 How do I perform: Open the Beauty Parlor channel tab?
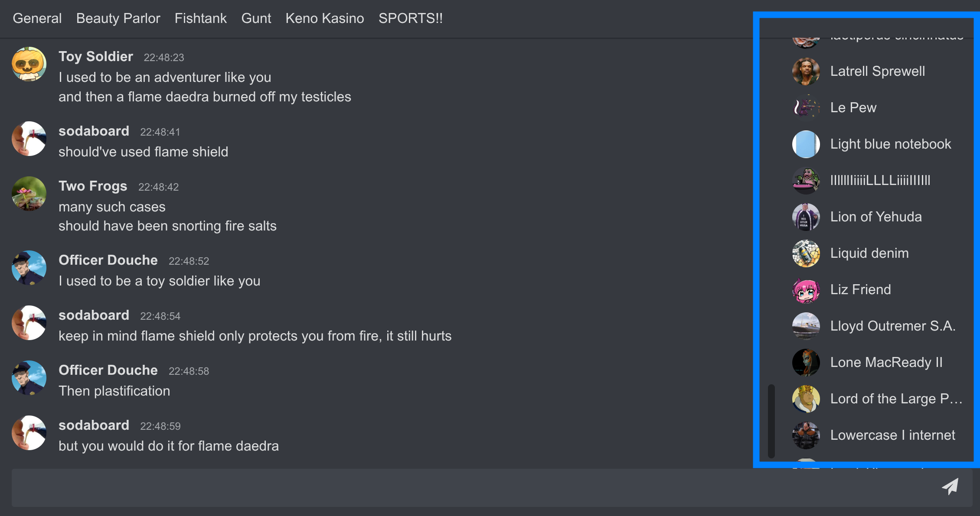118,19
